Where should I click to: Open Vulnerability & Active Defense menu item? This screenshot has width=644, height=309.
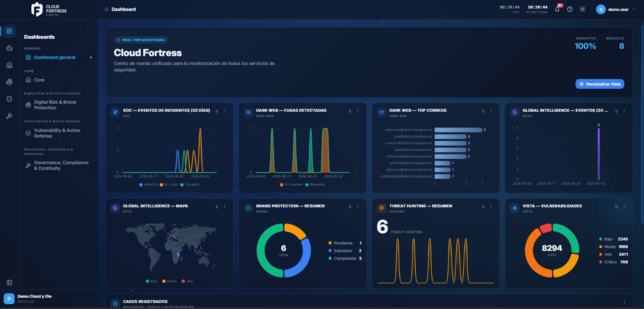(58, 133)
